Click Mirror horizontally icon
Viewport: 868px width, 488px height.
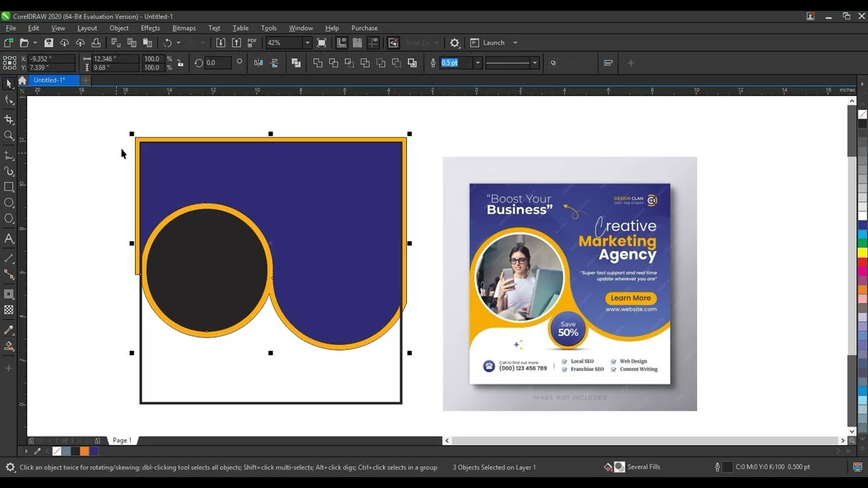[258, 63]
